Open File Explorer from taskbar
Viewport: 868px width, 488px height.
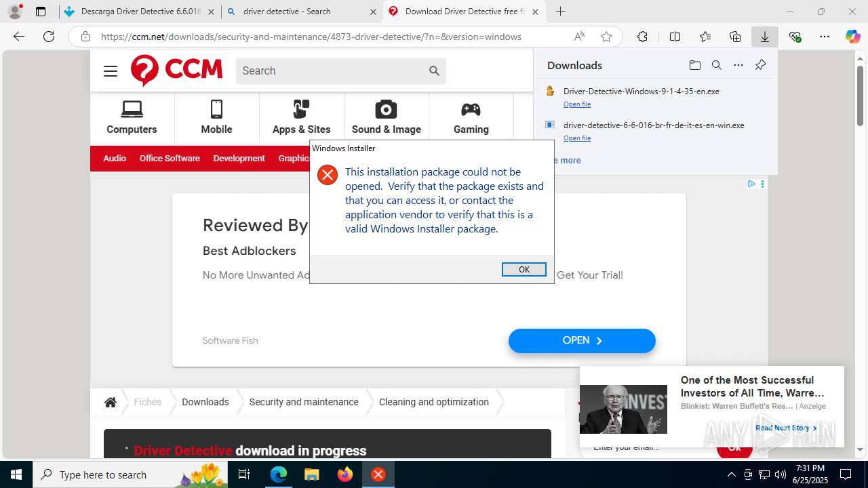pos(311,474)
